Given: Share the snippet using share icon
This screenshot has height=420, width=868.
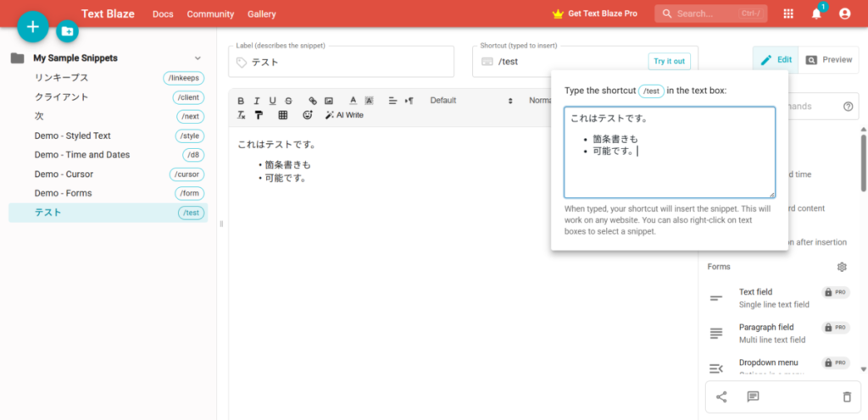Looking at the screenshot, I should [x=721, y=396].
